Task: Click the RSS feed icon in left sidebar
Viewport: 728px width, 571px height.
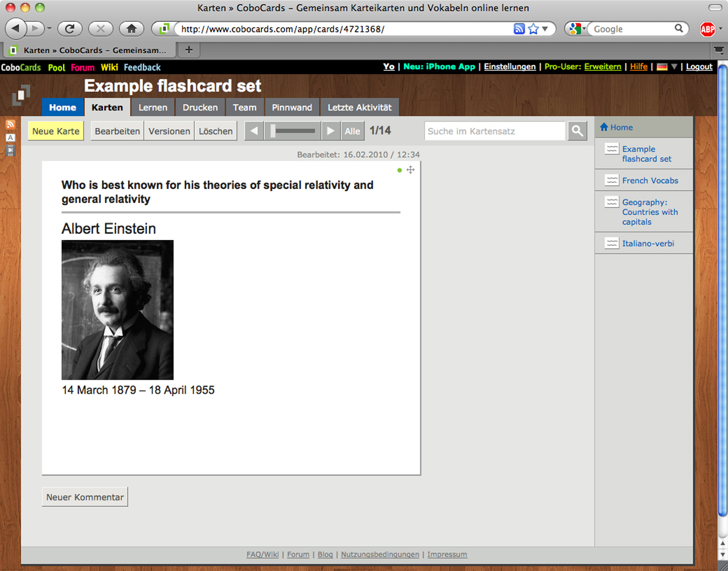Action: pos(10,124)
